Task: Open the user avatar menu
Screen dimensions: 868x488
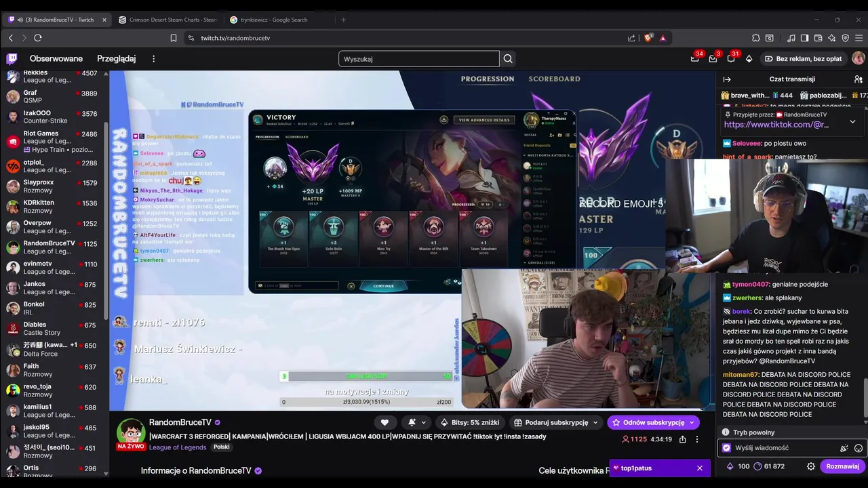Action: coord(858,59)
